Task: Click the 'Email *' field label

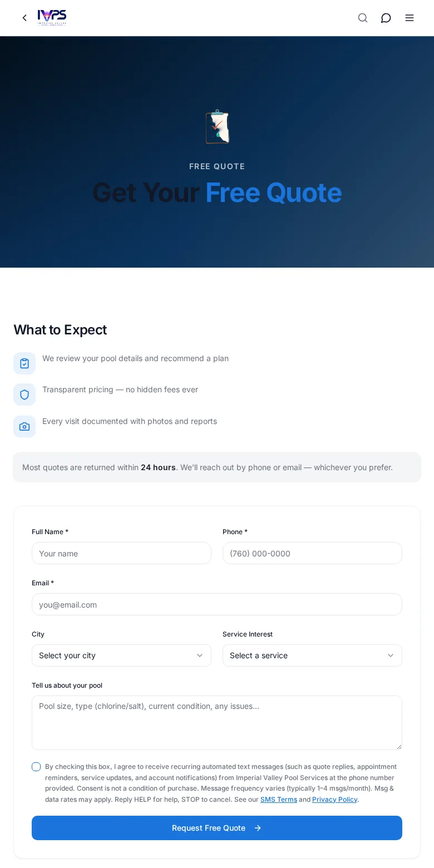Action: tap(43, 583)
